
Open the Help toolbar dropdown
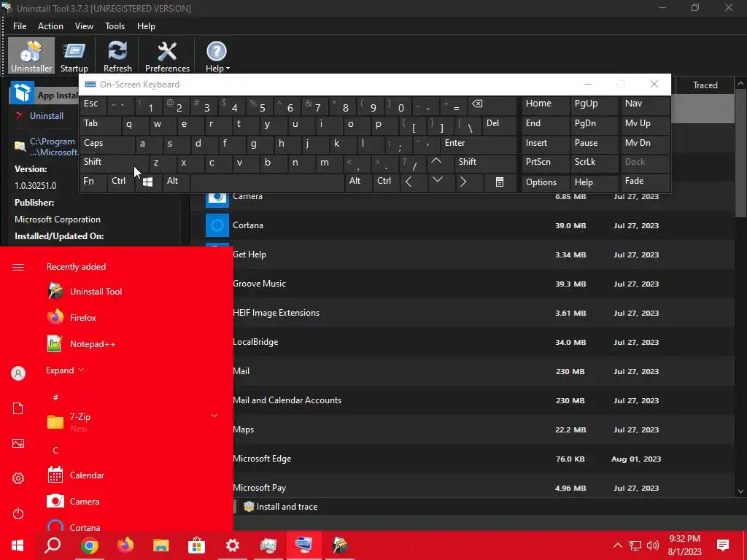click(x=217, y=56)
